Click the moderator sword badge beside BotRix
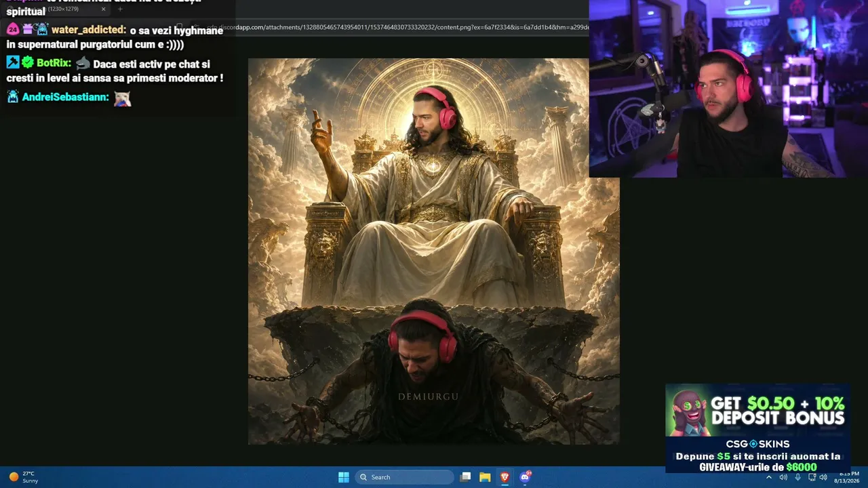868x488 pixels. click(13, 62)
